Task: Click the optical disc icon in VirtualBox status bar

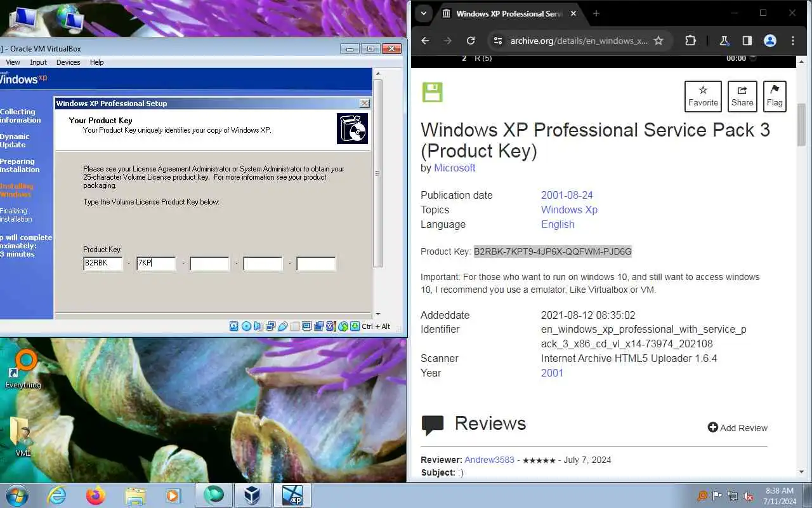Action: pos(246,326)
